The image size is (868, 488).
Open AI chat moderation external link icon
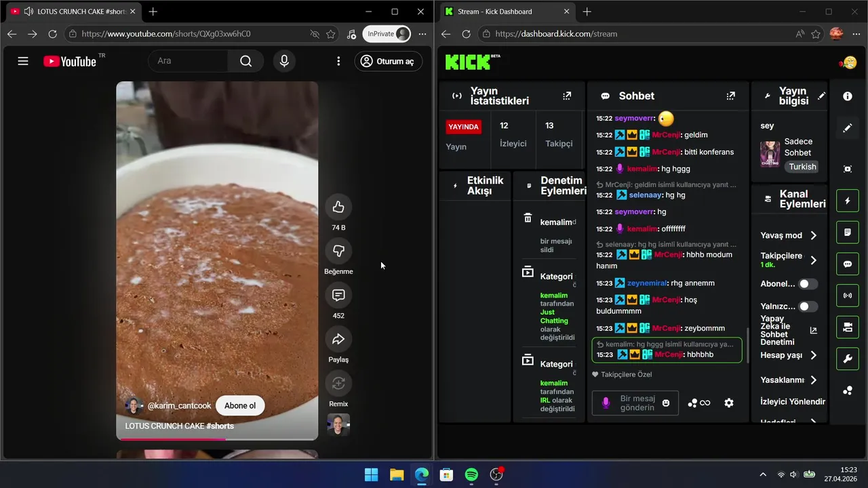click(x=814, y=331)
